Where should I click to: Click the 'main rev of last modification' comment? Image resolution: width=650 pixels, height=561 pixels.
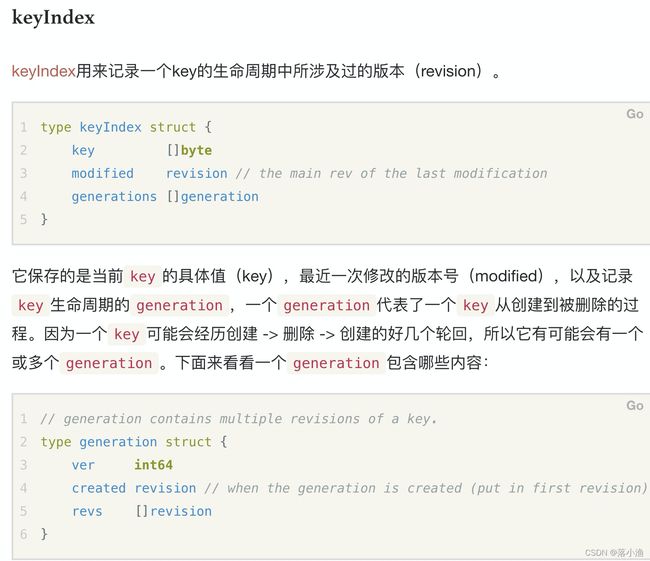click(391, 173)
